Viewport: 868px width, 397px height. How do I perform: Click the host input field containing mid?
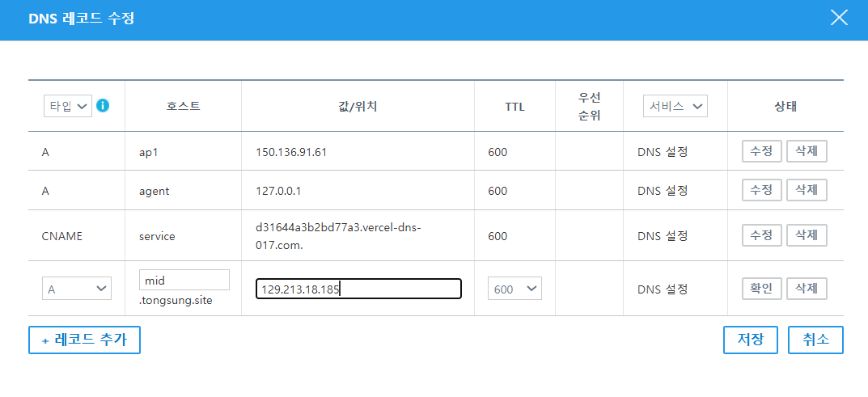pyautogui.click(x=184, y=280)
